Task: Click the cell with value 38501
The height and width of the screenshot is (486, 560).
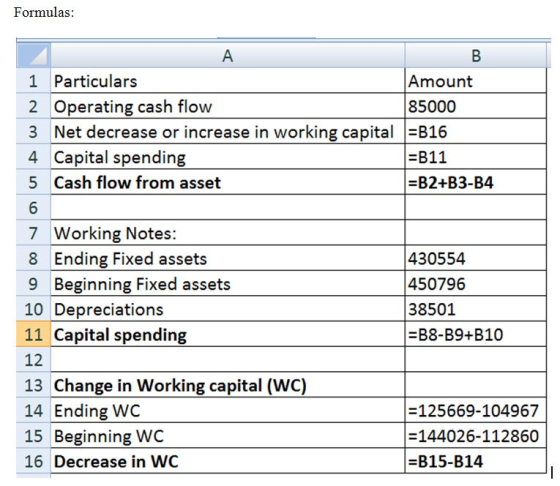Action: pyautogui.click(x=476, y=309)
